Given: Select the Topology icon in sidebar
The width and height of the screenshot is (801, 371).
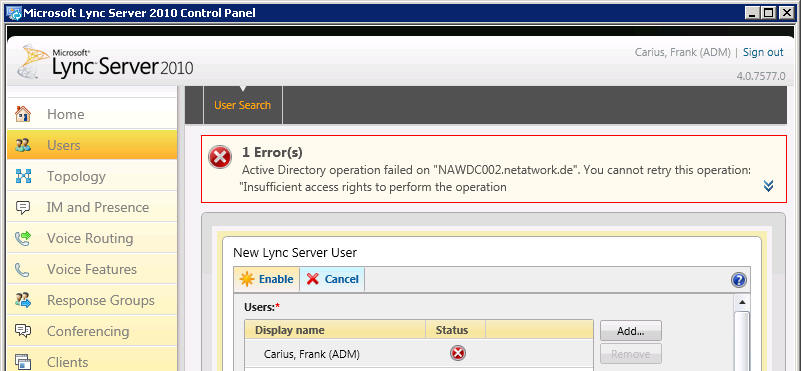Looking at the screenshot, I should pos(23,176).
